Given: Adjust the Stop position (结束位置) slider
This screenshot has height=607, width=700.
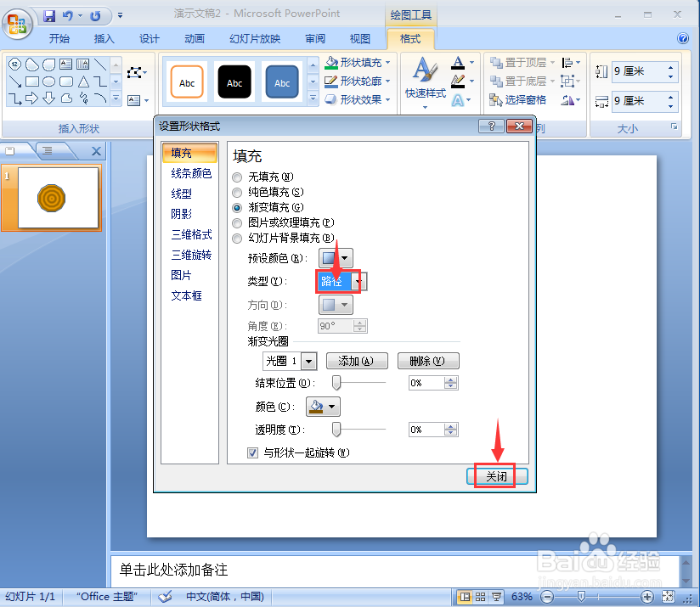Looking at the screenshot, I should tap(336, 383).
